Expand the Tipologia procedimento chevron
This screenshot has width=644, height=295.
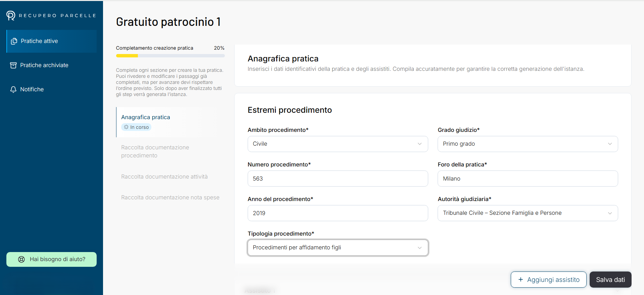tap(419, 248)
